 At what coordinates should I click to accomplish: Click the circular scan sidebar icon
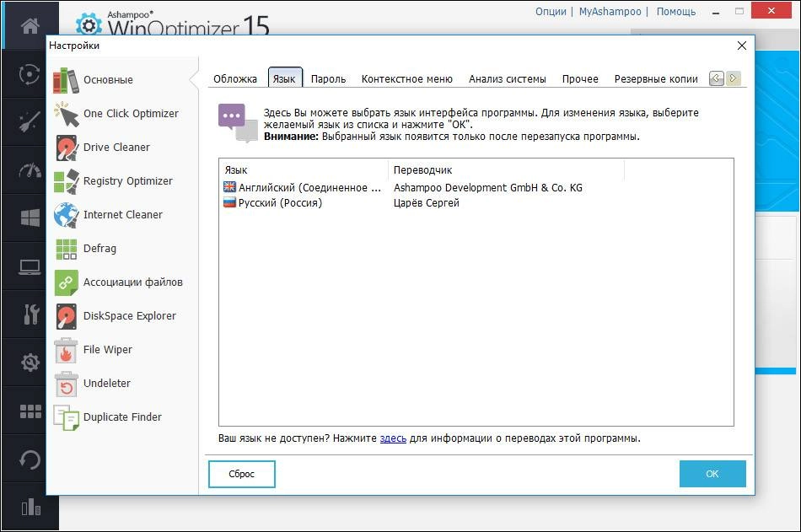coord(30,73)
